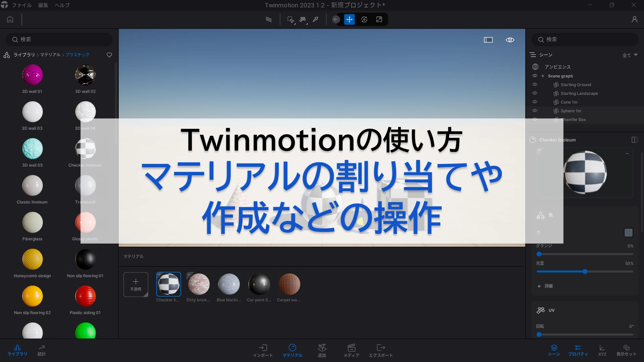Select the Honeycomb design library material
Image resolution: width=644 pixels, height=362 pixels.
click(33, 259)
